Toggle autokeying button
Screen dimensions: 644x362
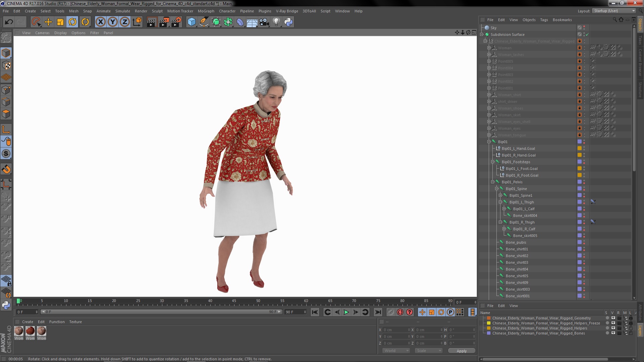400,312
